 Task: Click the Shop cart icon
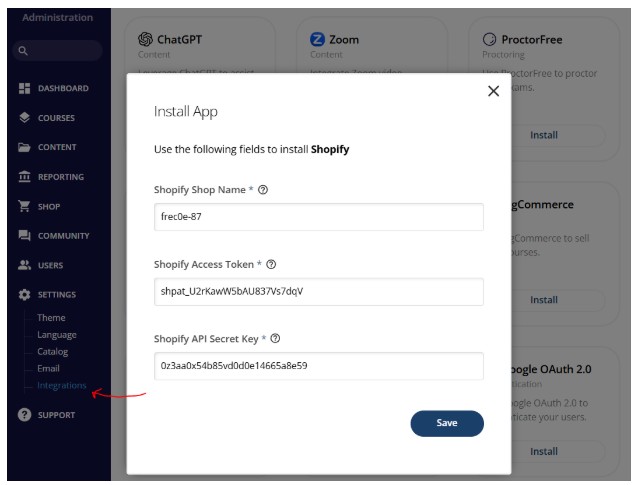[x=24, y=206]
